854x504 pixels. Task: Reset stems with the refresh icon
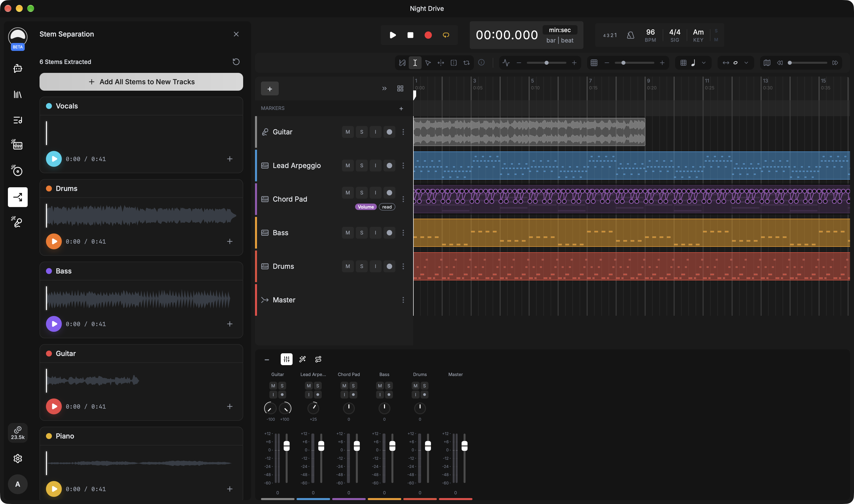click(236, 62)
